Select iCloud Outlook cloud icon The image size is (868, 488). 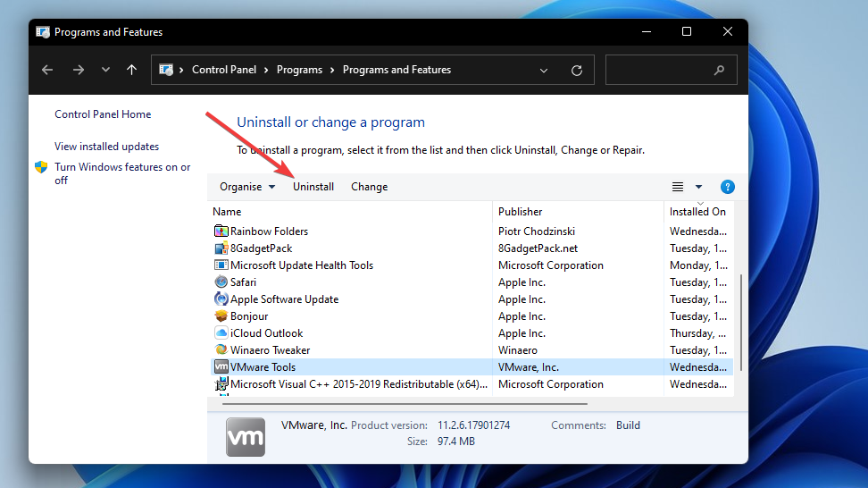click(221, 332)
